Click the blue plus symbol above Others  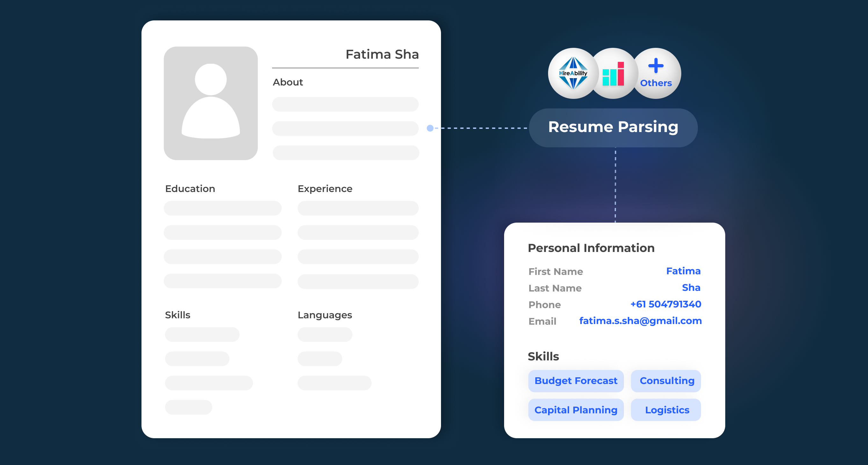(655, 66)
